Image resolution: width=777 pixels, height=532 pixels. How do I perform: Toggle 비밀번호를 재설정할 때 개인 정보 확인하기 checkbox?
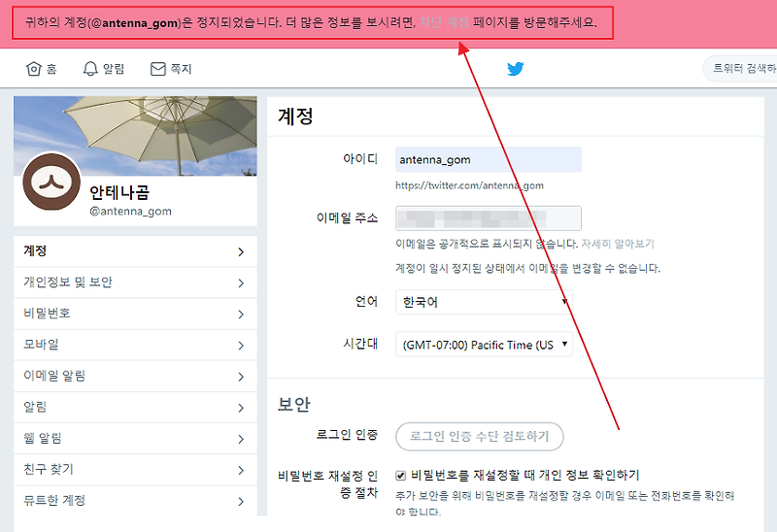tap(400, 476)
